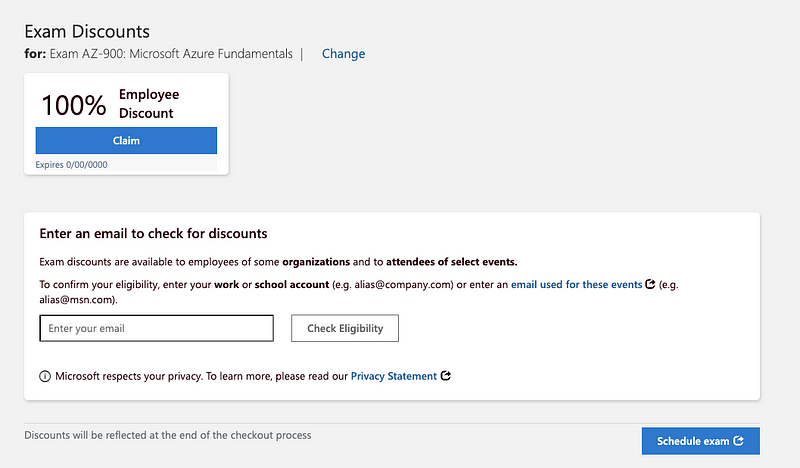Click 'Enter an email to check for discounts' heading
800x468 pixels.
click(x=154, y=233)
